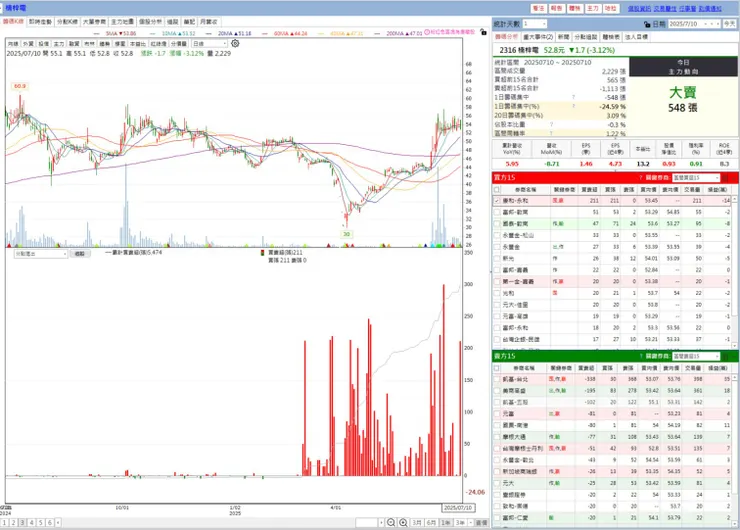Switch to 主力地圖 tab

(x=122, y=22)
